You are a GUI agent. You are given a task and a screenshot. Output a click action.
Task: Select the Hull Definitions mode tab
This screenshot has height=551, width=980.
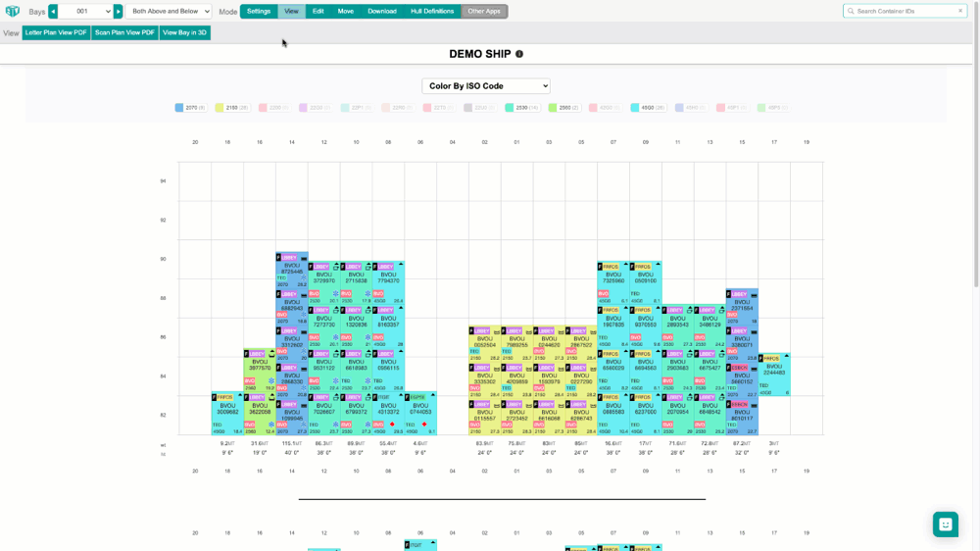[432, 12]
